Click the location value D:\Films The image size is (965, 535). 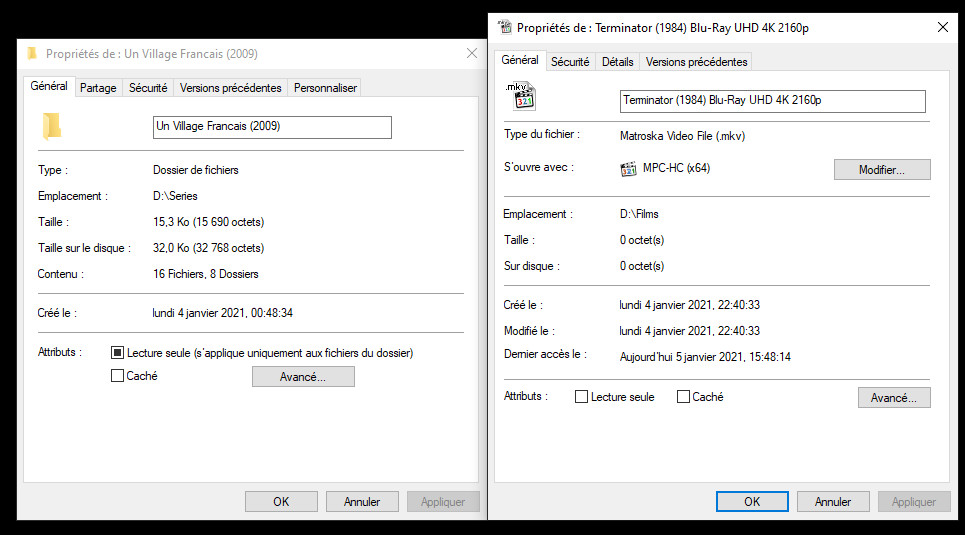[x=639, y=214]
